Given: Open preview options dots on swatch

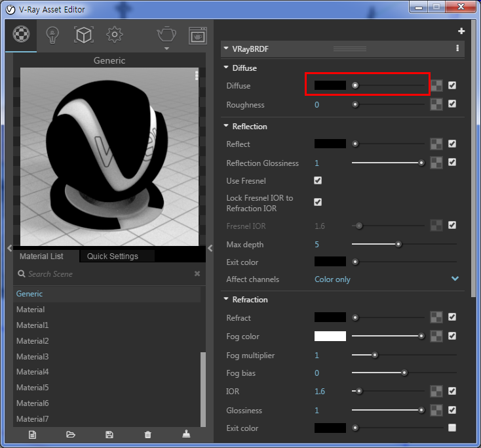Looking at the screenshot, I should (197, 75).
